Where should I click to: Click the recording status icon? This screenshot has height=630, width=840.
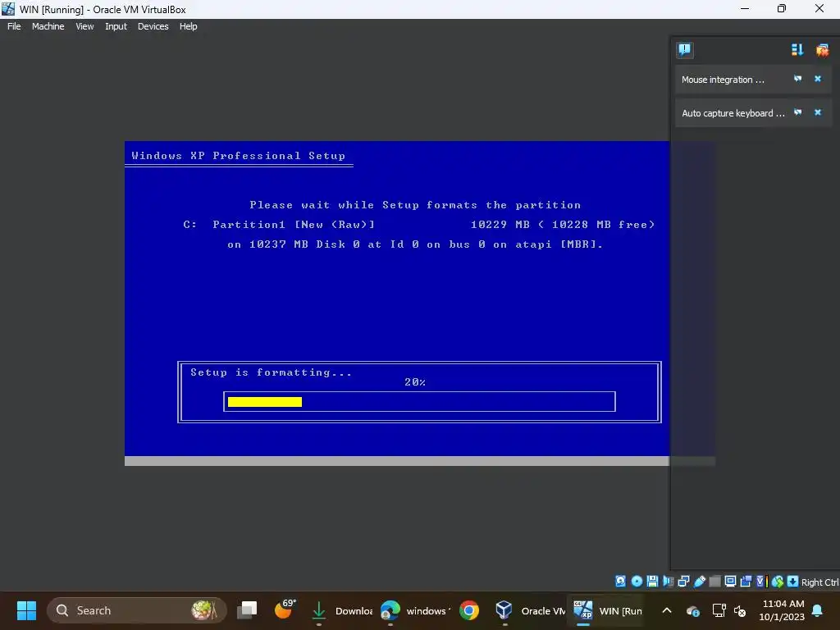click(746, 582)
